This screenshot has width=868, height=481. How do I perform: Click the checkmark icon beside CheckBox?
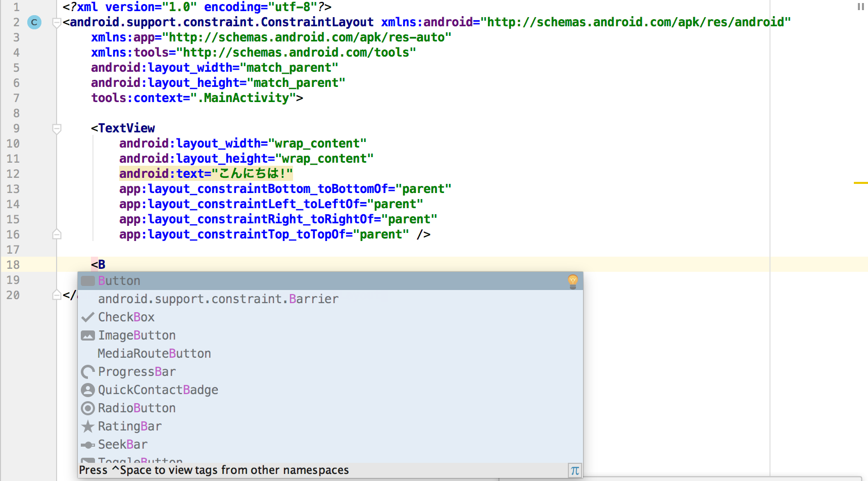(87, 317)
